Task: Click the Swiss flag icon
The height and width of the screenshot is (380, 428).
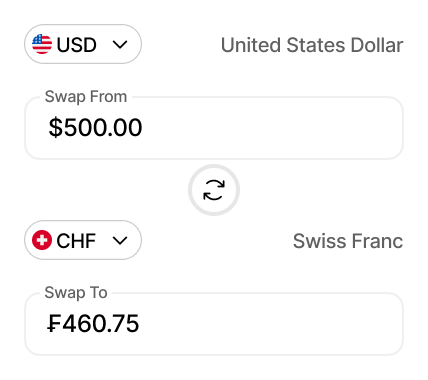Action: click(42, 240)
